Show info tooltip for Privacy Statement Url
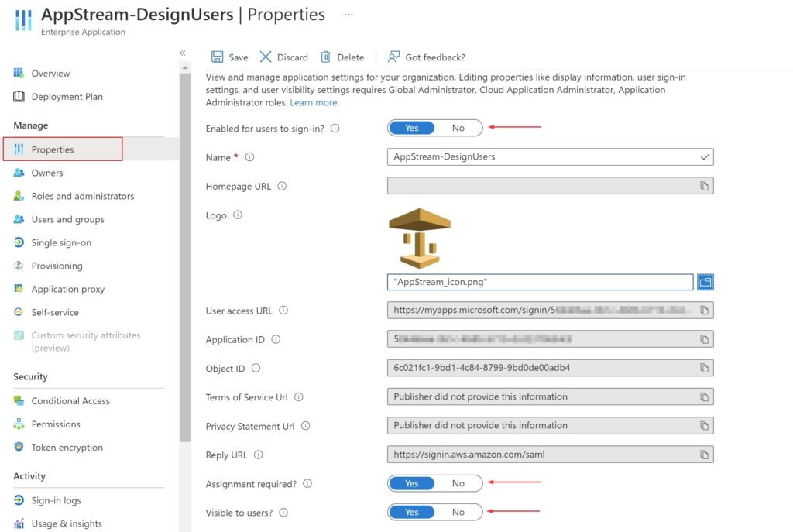 click(305, 426)
